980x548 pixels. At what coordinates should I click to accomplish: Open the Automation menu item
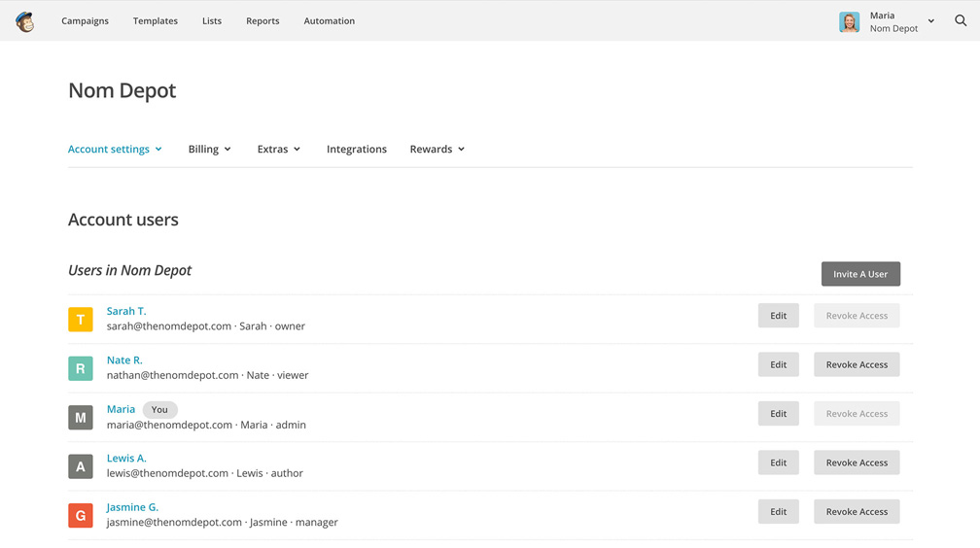[x=329, y=21]
